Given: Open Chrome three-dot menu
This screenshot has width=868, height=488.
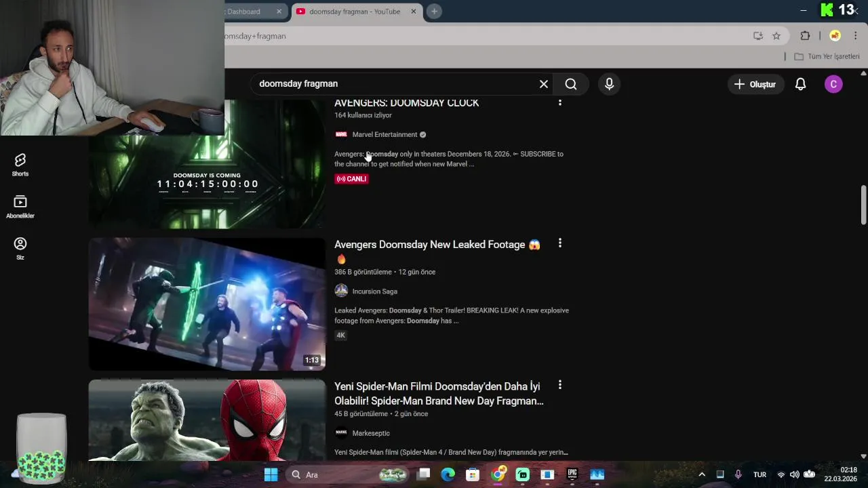Looking at the screenshot, I should click(x=855, y=36).
